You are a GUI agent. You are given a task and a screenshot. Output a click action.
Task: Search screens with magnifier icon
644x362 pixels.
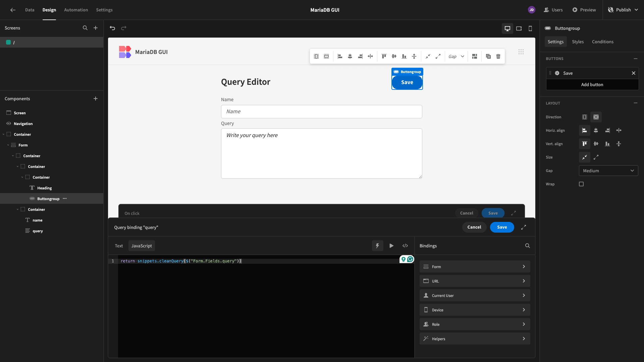point(85,28)
